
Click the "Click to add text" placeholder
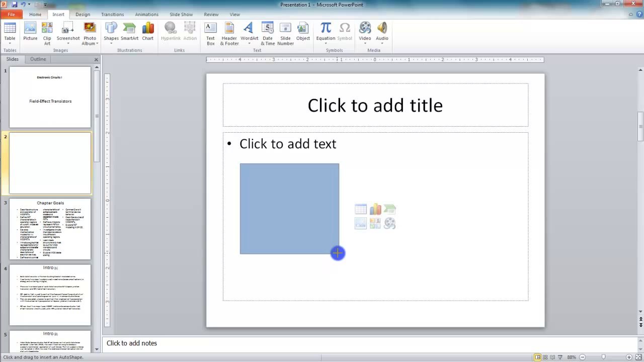[288, 144]
